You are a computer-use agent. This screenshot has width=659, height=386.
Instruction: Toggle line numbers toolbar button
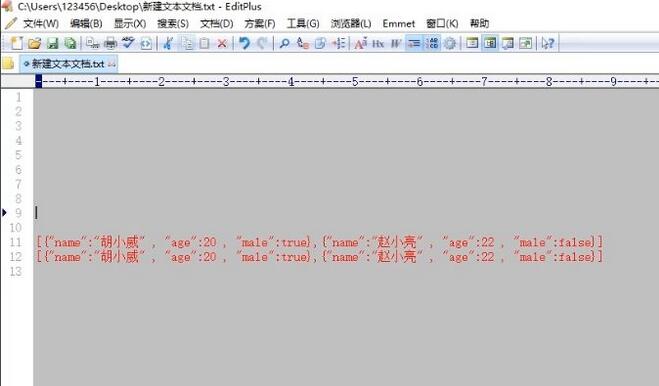click(432, 43)
